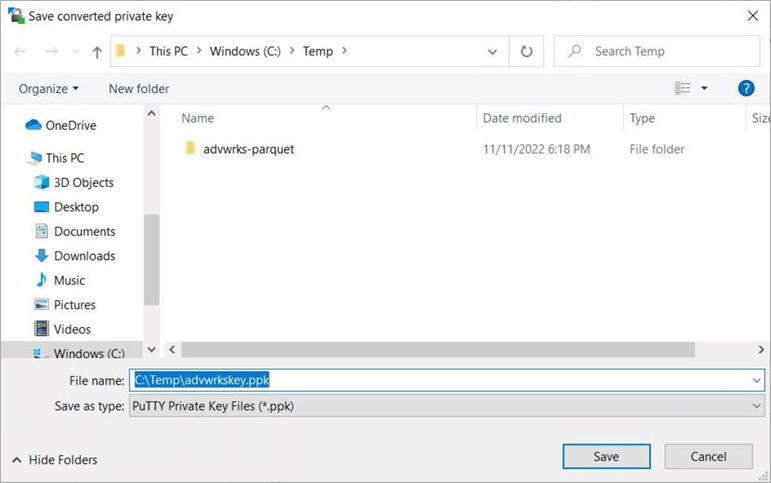
Task: Collapse the dialog with Hide Folders
Action: [x=55, y=460]
